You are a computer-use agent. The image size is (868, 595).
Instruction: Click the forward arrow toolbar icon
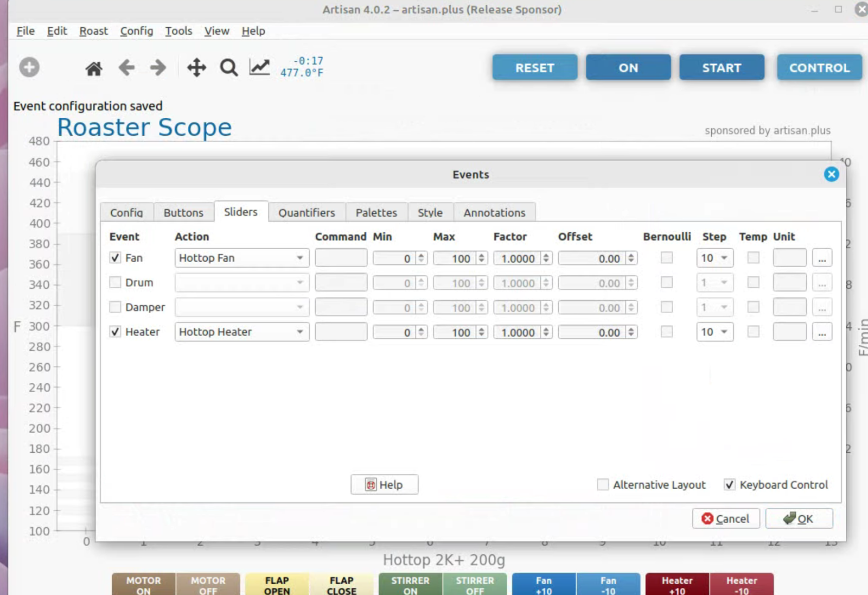tap(158, 68)
